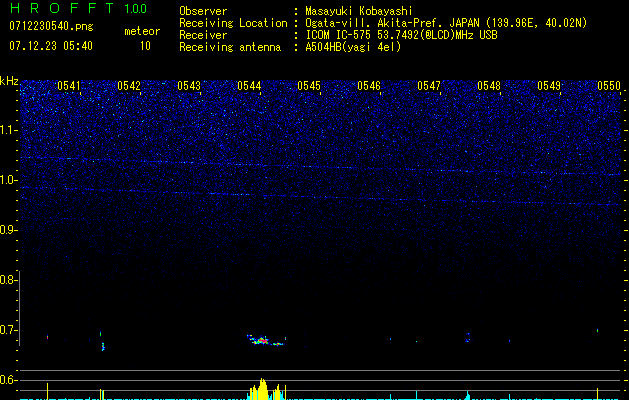Click the 0546 time marker
Image resolution: width=629 pixels, height=400 pixels.
(369, 86)
